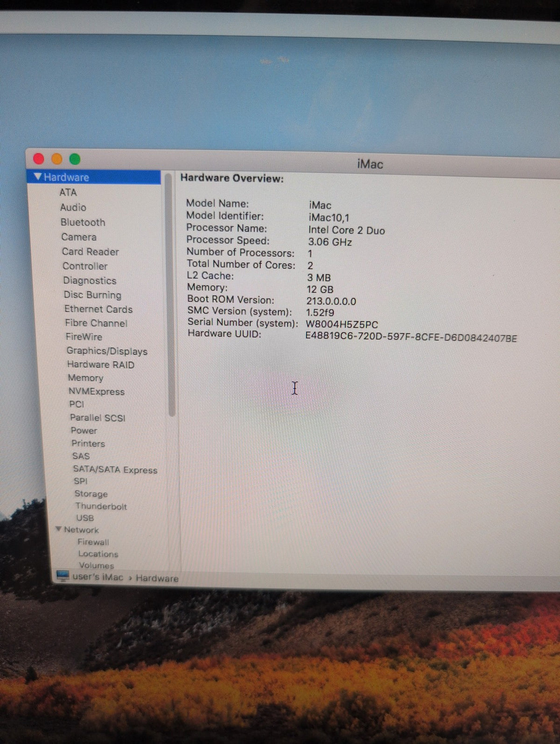This screenshot has height=744, width=560.
Task: Click Boot ROM version 213.0.0.0.0
Action: (x=331, y=301)
